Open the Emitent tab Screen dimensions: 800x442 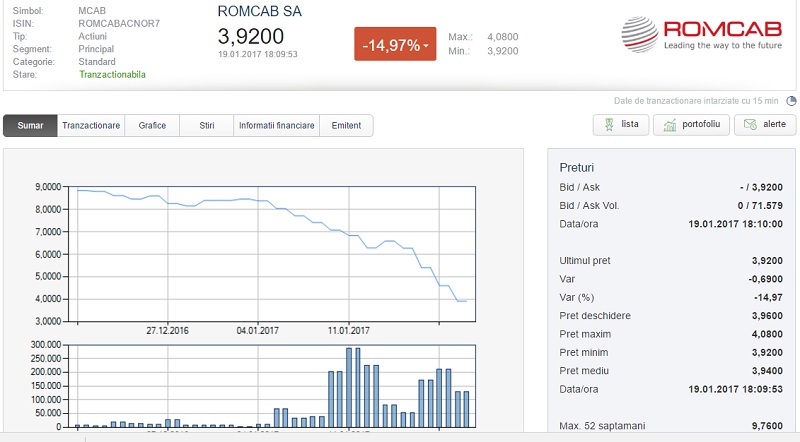click(346, 126)
